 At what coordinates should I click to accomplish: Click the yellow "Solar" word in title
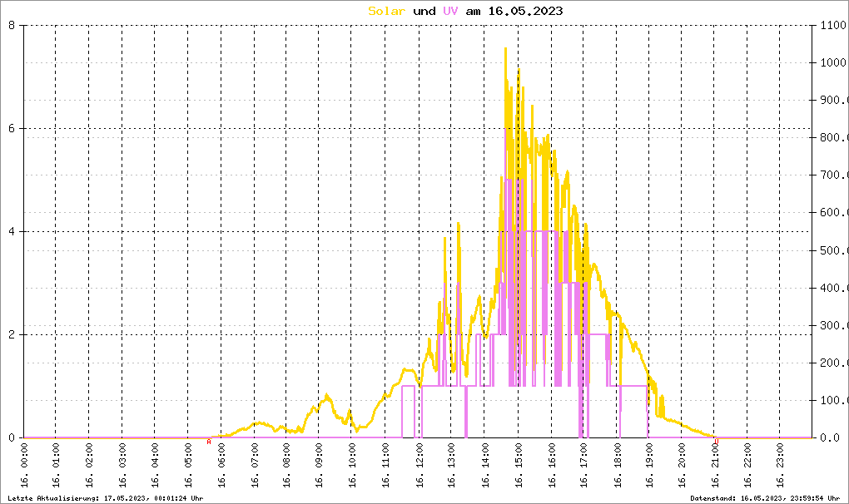pyautogui.click(x=386, y=11)
